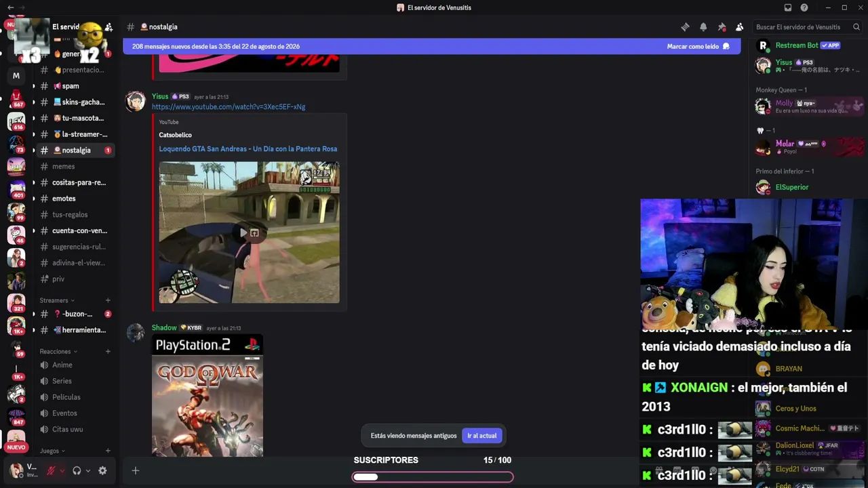868x488 pixels.
Task: Open the God of War PlayStation 2 image
Action: pyautogui.click(x=208, y=395)
